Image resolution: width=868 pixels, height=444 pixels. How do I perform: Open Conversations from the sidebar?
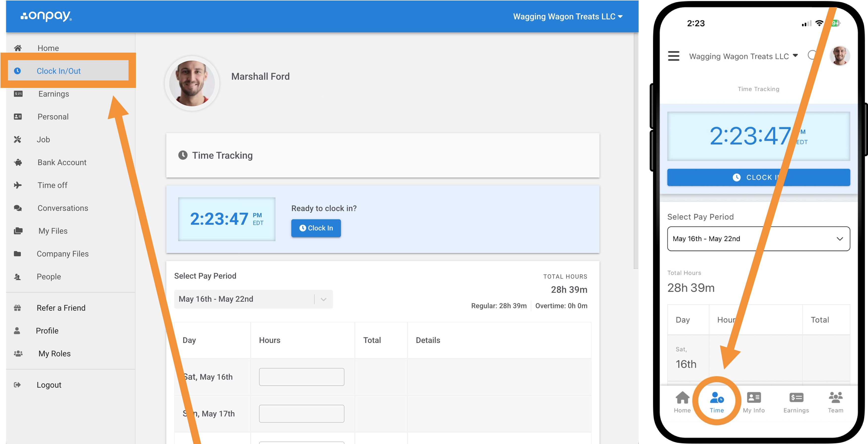pos(63,208)
